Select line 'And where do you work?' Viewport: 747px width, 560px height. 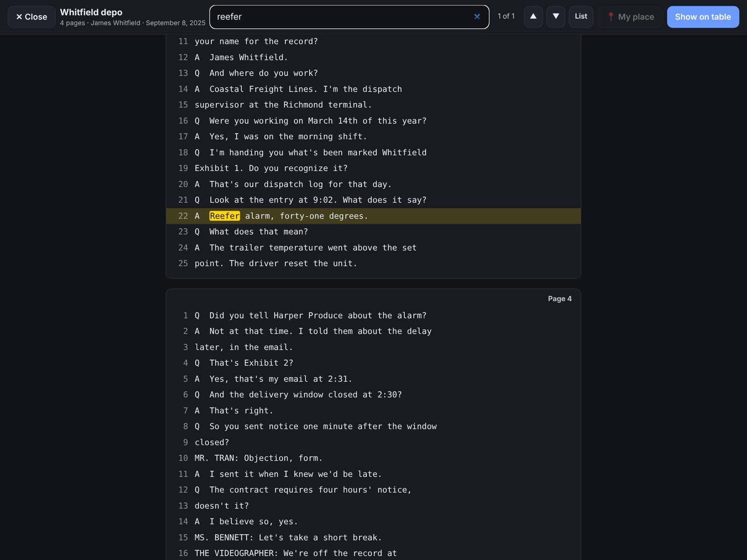pyautogui.click(x=373, y=73)
